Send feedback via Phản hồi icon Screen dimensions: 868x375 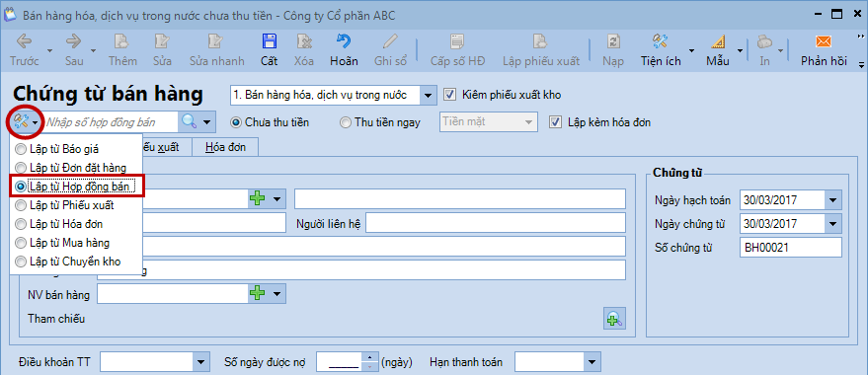point(824,41)
